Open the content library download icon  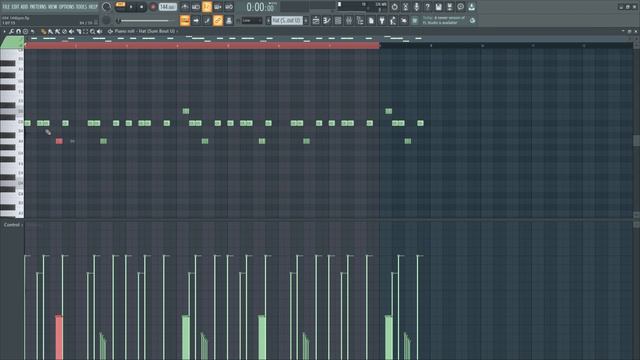click(471, 7)
